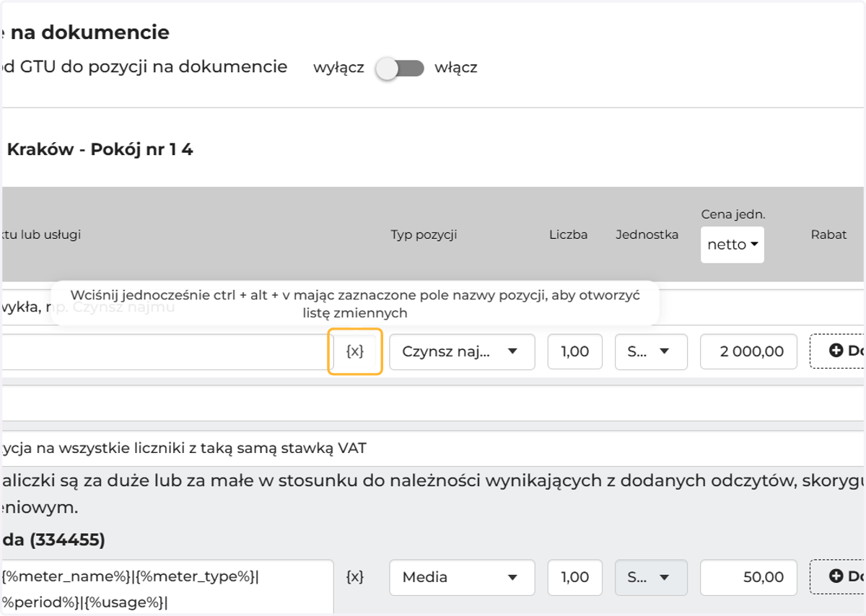Click the 'włącz' label next to the switch
Screen dimensions: 866x616
(x=455, y=69)
